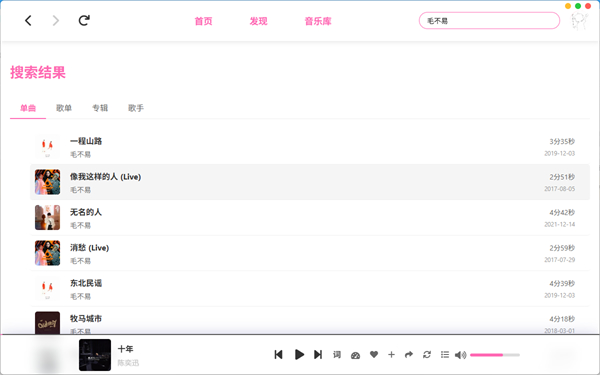Adjust the pink volume slider
Screen dimensions: 600x375
pyautogui.click(x=495, y=355)
